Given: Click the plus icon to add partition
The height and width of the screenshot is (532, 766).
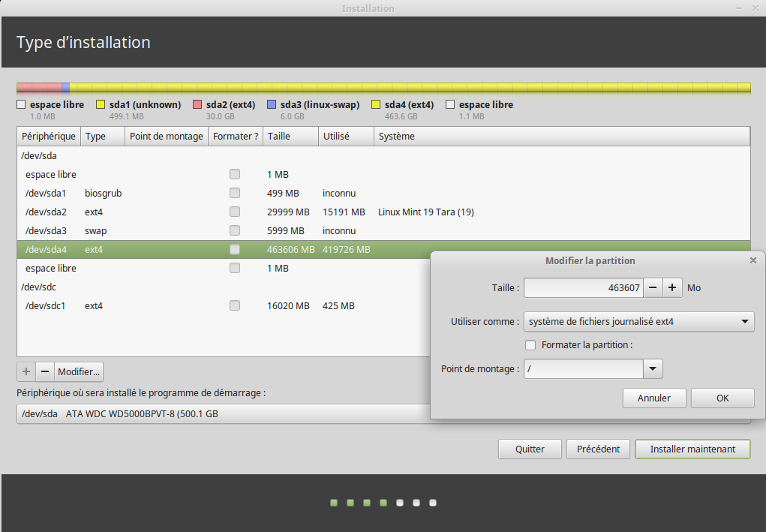Looking at the screenshot, I should click(26, 371).
